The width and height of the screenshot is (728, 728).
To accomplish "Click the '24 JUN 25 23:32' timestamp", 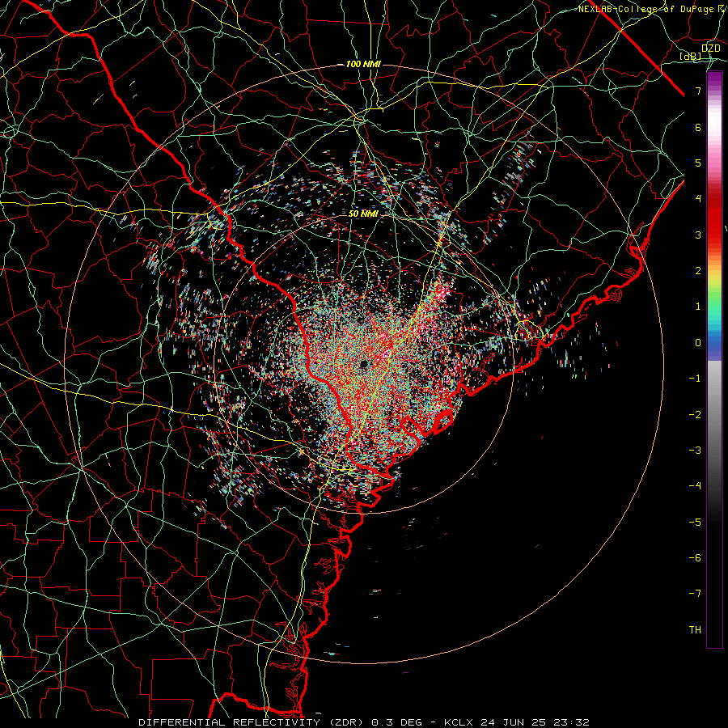I will coord(534,722).
